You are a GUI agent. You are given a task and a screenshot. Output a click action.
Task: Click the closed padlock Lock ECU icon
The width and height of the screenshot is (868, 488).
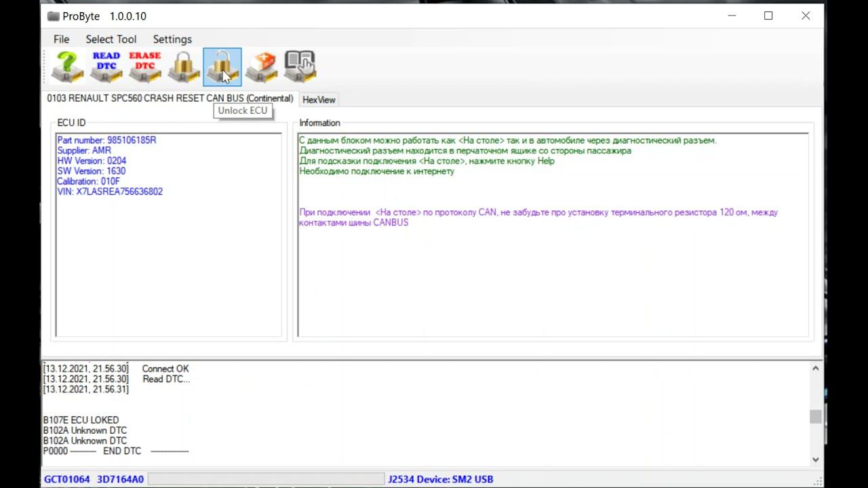coord(184,66)
